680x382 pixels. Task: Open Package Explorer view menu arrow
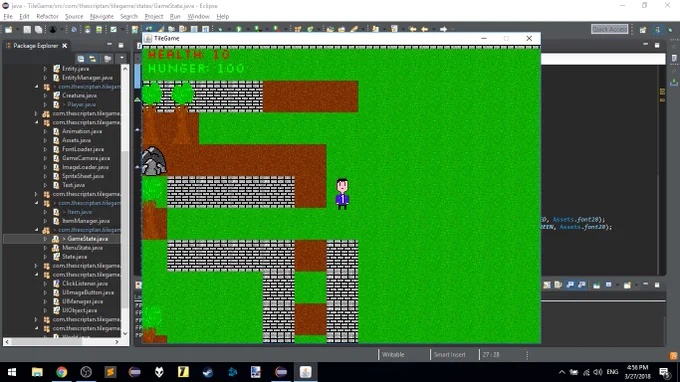pos(121,58)
